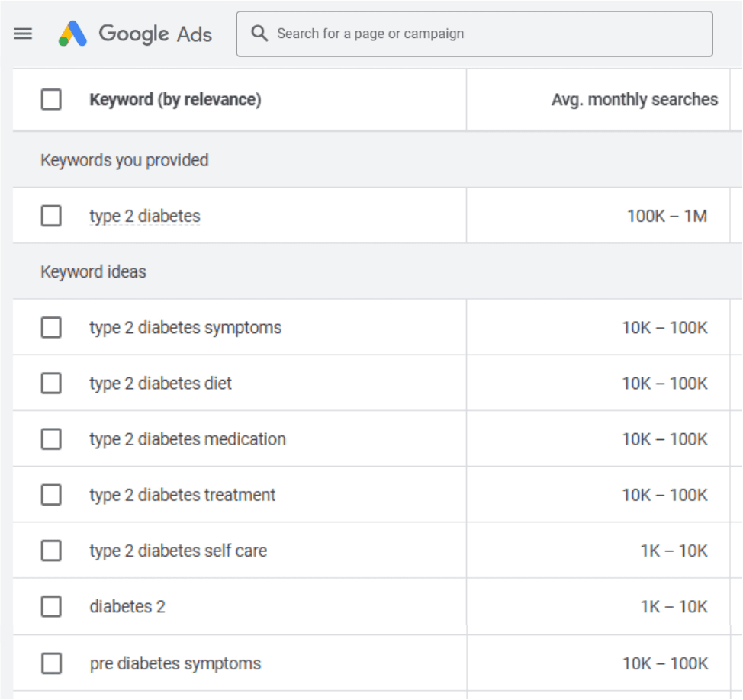Sort by the Keyword (by relevance) header
The height and width of the screenshot is (700, 743).
(x=175, y=100)
